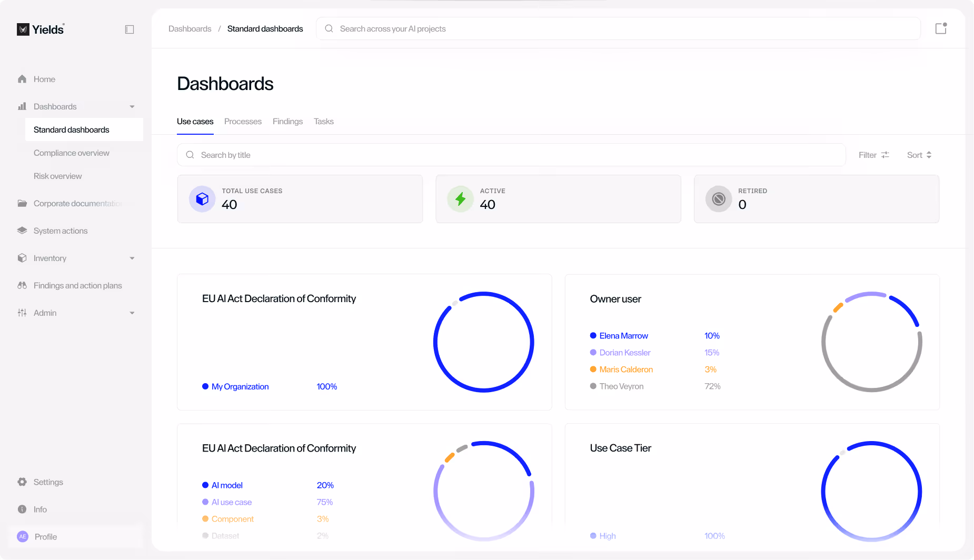This screenshot has width=974, height=560.
Task: Click Component legend entry
Action: [x=232, y=519]
